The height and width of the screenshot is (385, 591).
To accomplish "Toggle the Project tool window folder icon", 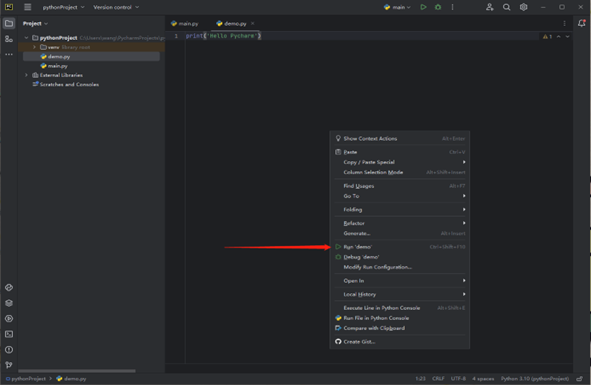I will coord(9,23).
